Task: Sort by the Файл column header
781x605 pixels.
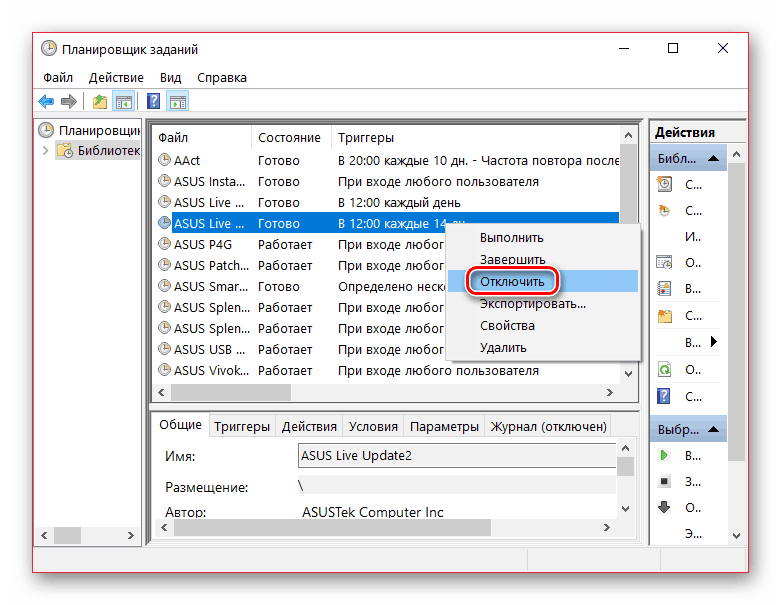Action: tap(202, 137)
